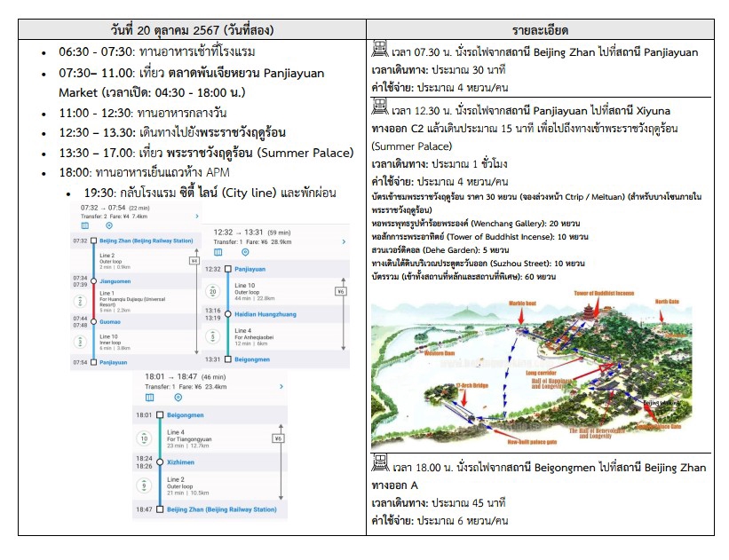
Task: Click the 13:30 – 17.00 Summer Palace line
Action: [x=206, y=153]
